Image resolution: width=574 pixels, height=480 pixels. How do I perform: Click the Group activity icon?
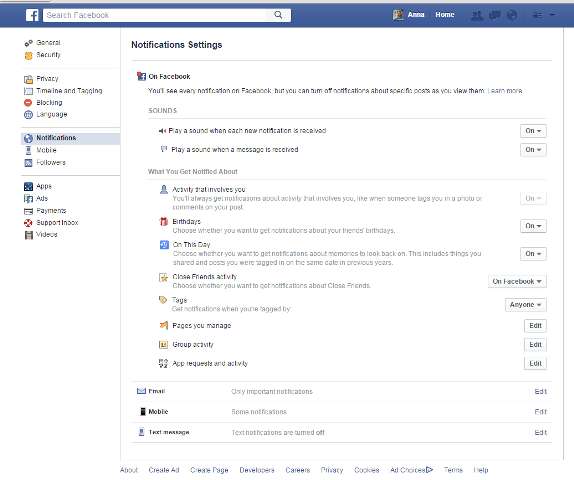[x=163, y=345]
